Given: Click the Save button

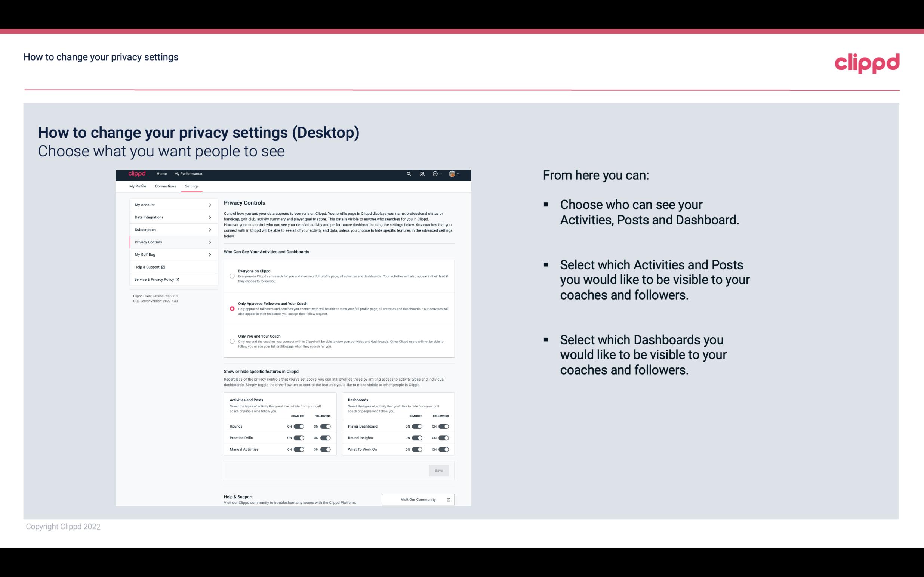Looking at the screenshot, I should (439, 470).
